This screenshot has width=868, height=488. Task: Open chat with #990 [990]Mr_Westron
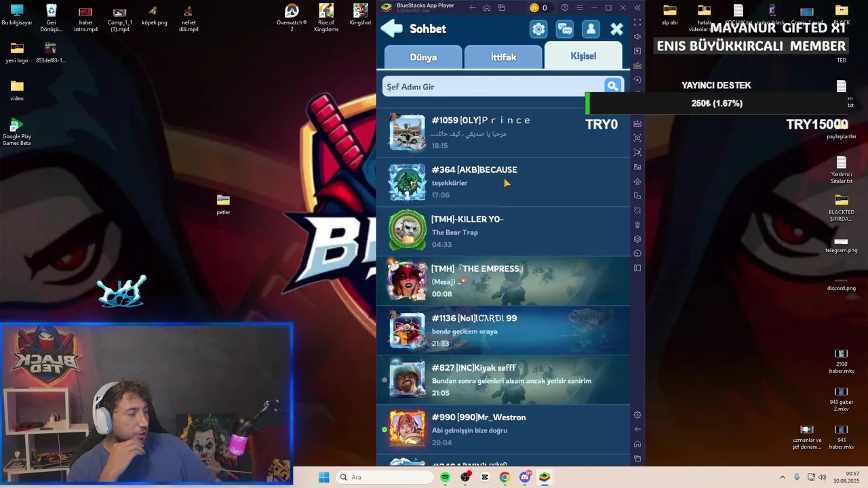click(x=503, y=429)
